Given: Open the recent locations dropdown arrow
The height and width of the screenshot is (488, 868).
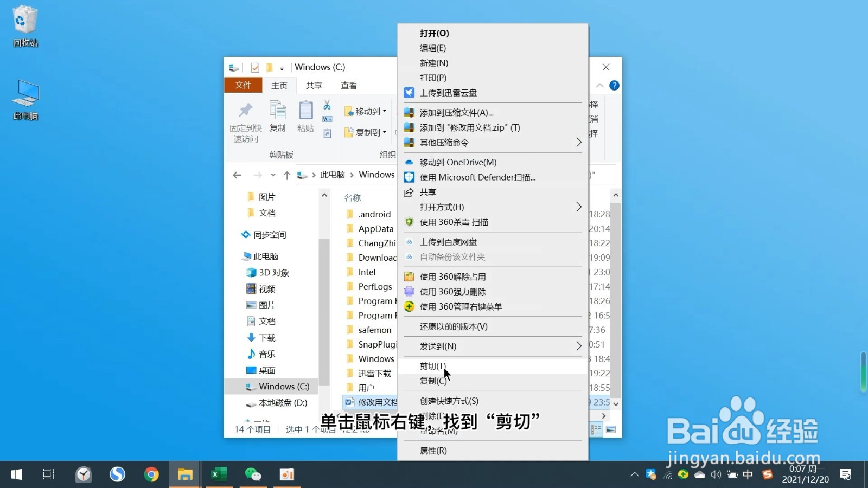Looking at the screenshot, I should pyautogui.click(x=273, y=175).
